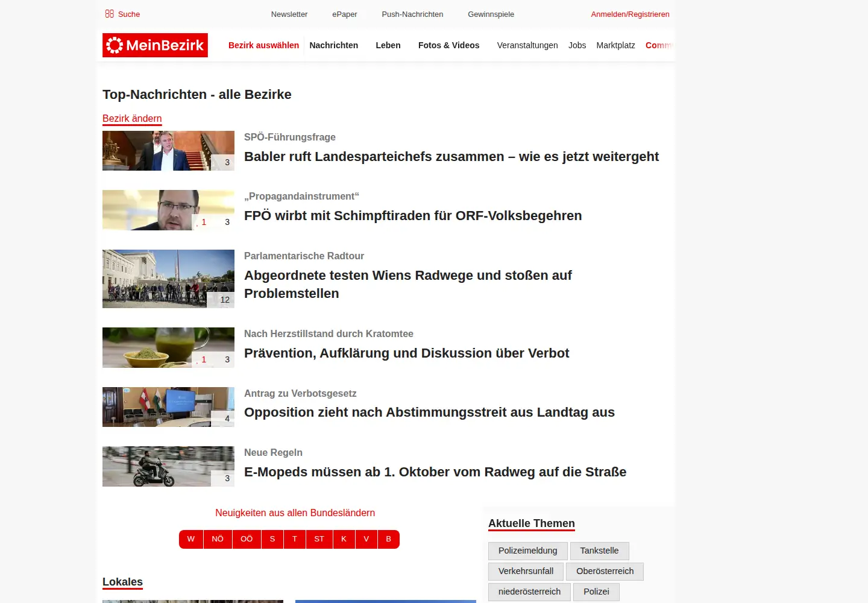Open the Kratomtee article thumbnail
868x603 pixels.
168,347
